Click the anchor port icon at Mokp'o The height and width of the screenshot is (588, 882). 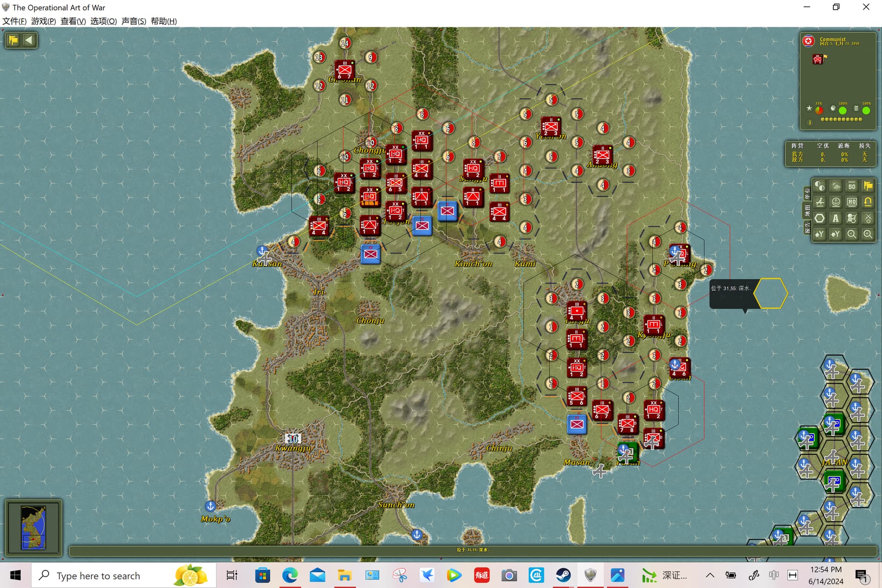click(x=210, y=506)
